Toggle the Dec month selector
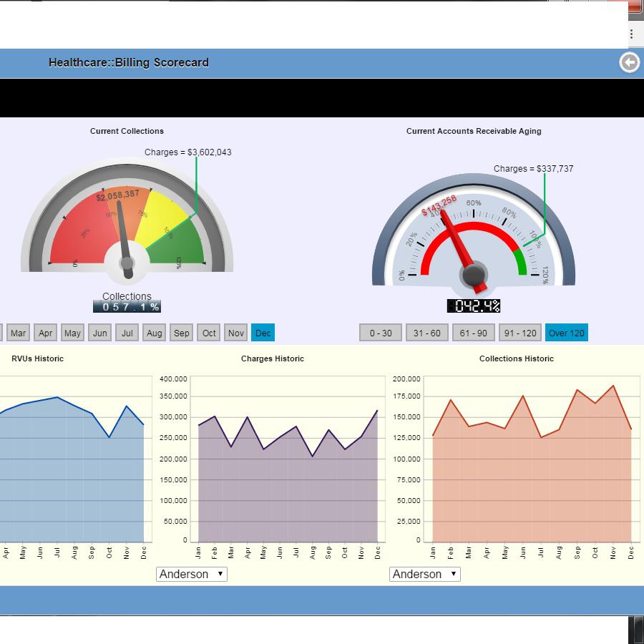Image resolution: width=644 pixels, height=644 pixels. pyautogui.click(x=263, y=333)
